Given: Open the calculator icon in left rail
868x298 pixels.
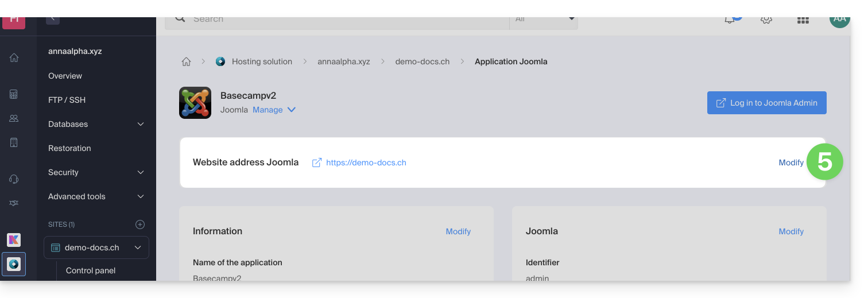Looking at the screenshot, I should point(14,94).
